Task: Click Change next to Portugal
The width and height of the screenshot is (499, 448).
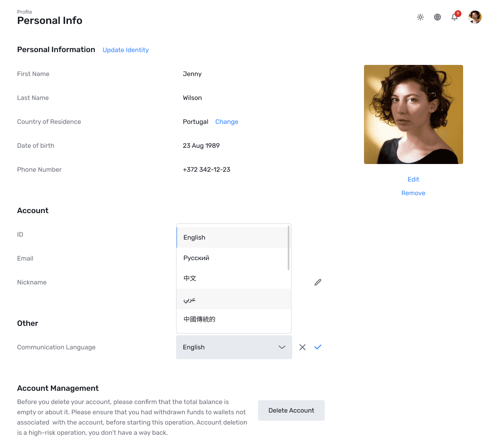Action: [226, 122]
